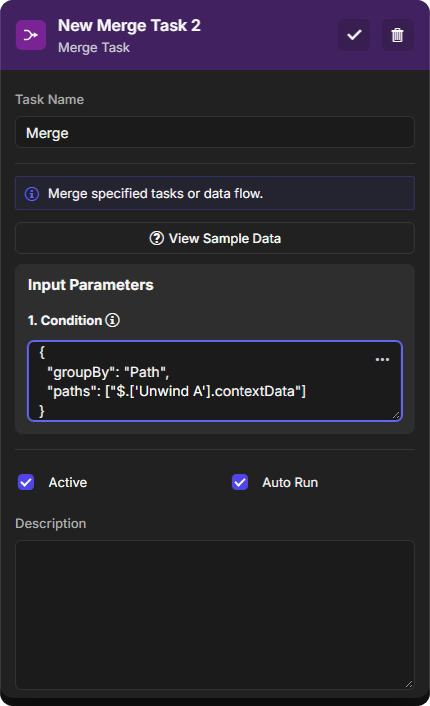Delete the task with trash icon
Screen dimensions: 430x706
click(398, 35)
